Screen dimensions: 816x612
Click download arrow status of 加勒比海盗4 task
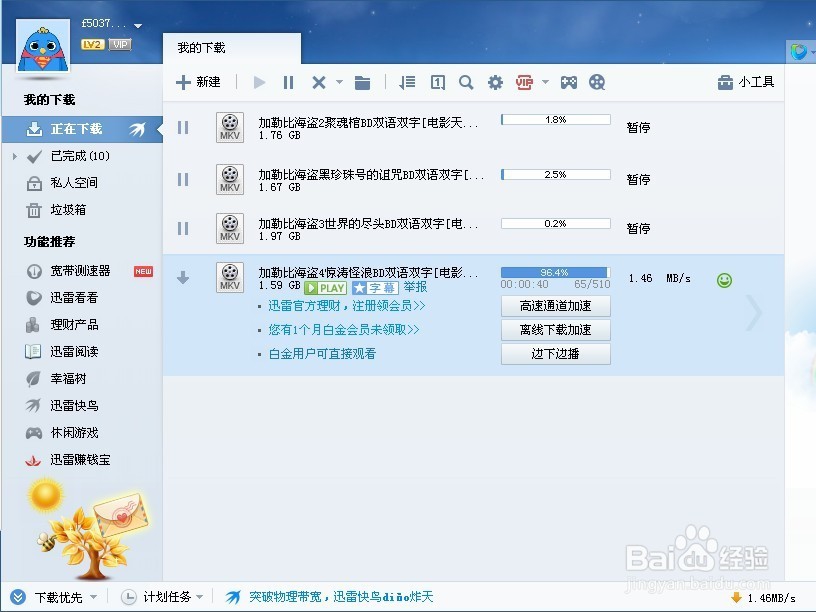coord(183,277)
